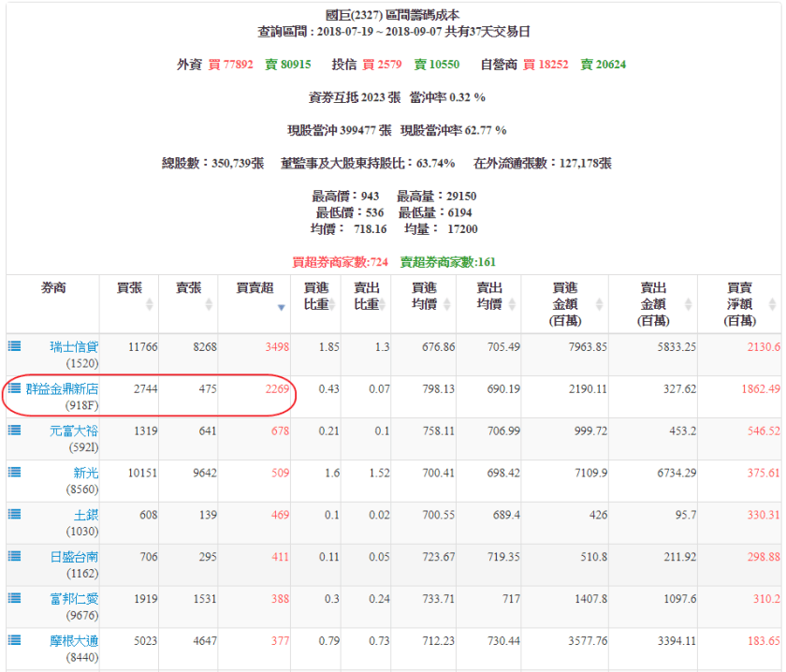Screen dimensions: 786x672
Task: Open the list icon for 元富大裕
Action: tap(14, 430)
